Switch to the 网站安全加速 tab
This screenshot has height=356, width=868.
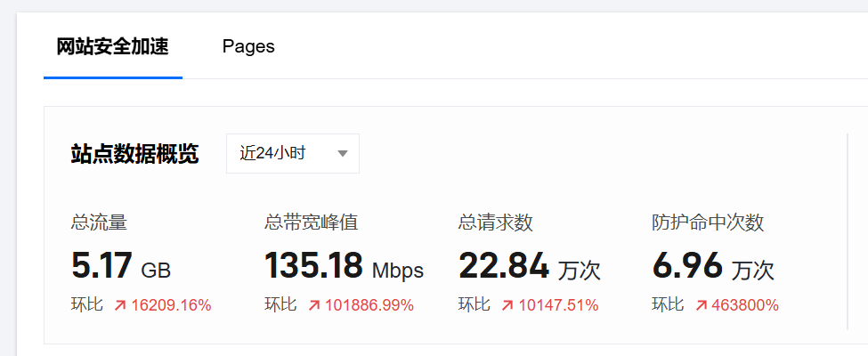[112, 47]
